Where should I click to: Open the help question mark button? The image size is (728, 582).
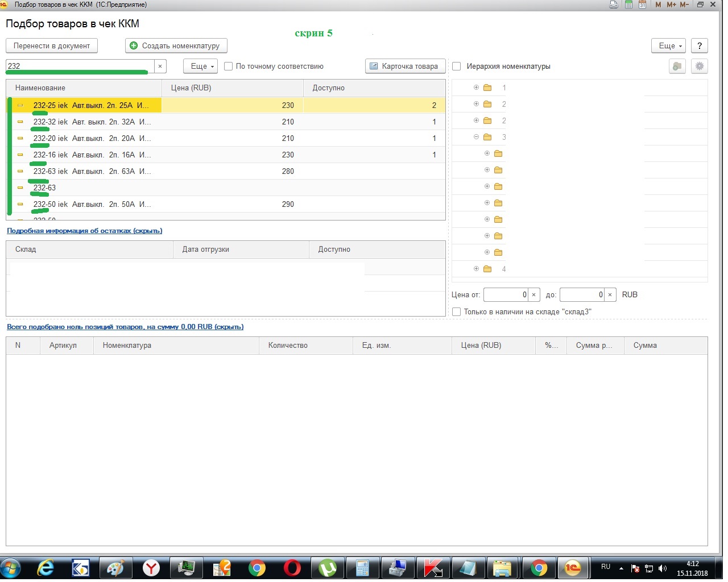(x=700, y=45)
